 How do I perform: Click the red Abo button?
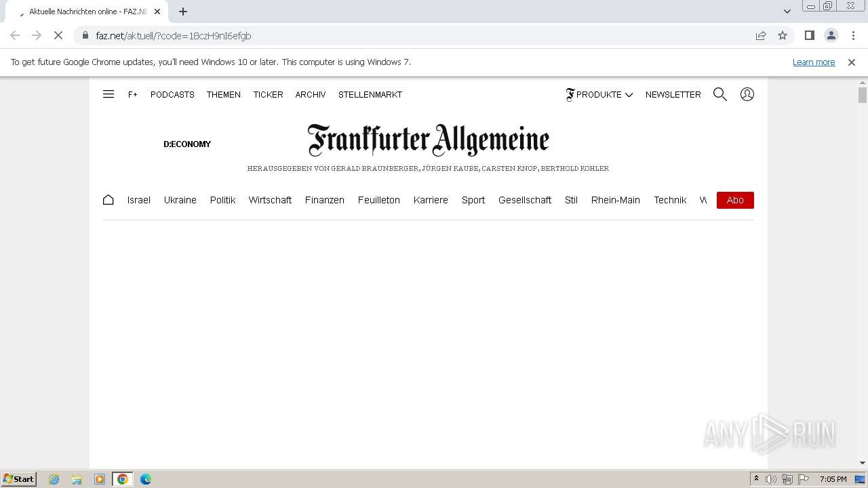point(735,200)
